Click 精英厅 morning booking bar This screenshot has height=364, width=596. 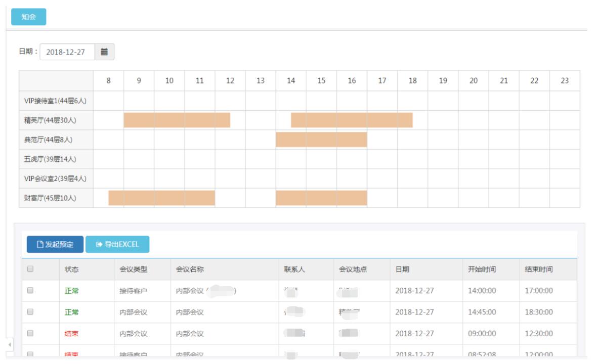177,120
